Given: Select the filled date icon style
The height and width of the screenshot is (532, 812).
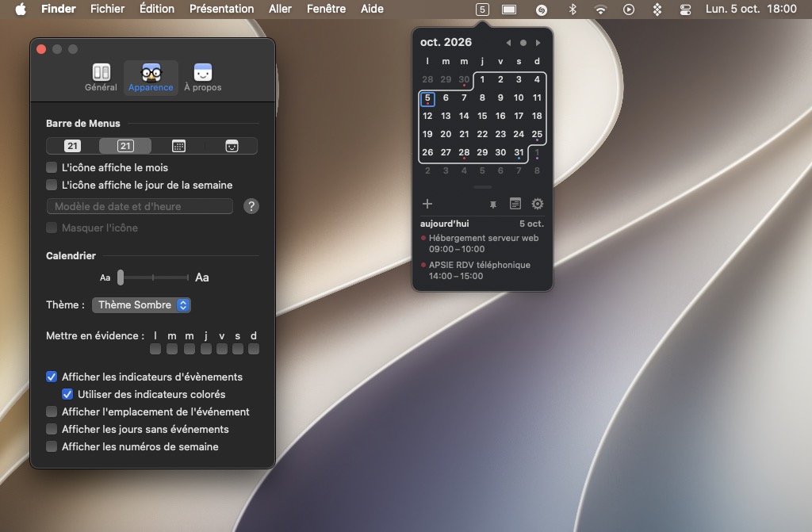Looking at the screenshot, I should click(72, 146).
